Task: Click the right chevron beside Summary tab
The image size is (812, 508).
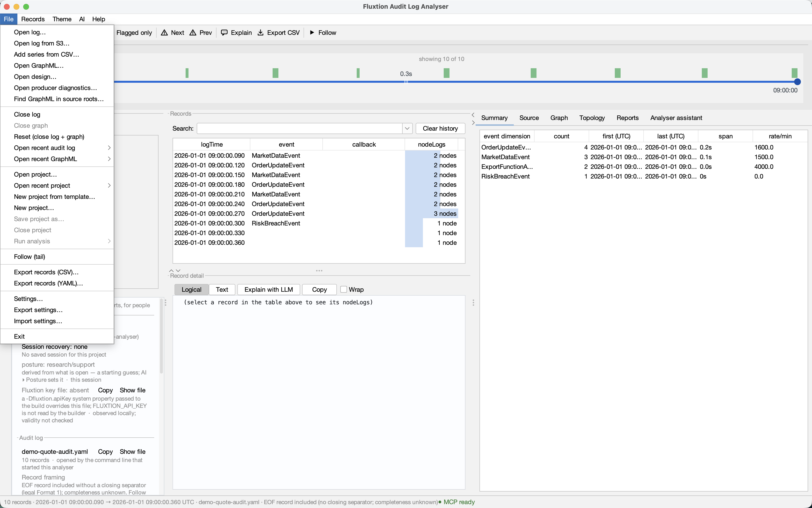Action: pyautogui.click(x=473, y=123)
